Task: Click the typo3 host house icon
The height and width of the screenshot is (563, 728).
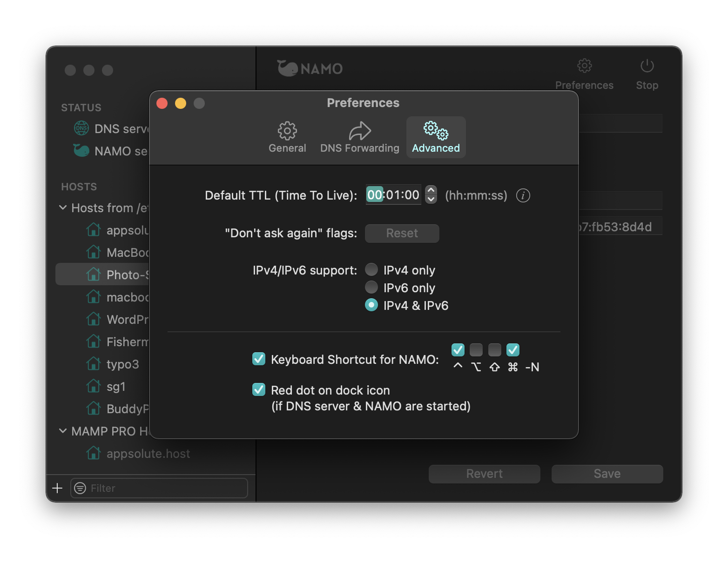Action: click(94, 363)
